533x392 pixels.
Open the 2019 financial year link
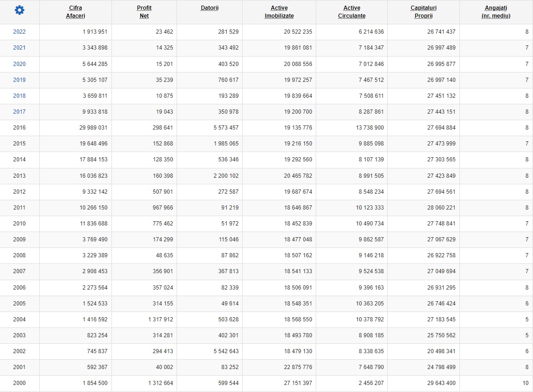[19, 80]
